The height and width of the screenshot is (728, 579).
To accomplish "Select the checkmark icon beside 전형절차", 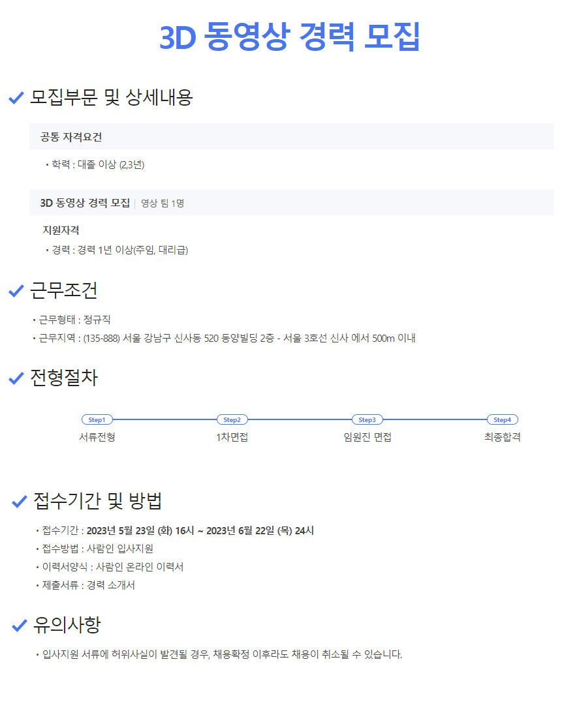I will pyautogui.click(x=16, y=378).
